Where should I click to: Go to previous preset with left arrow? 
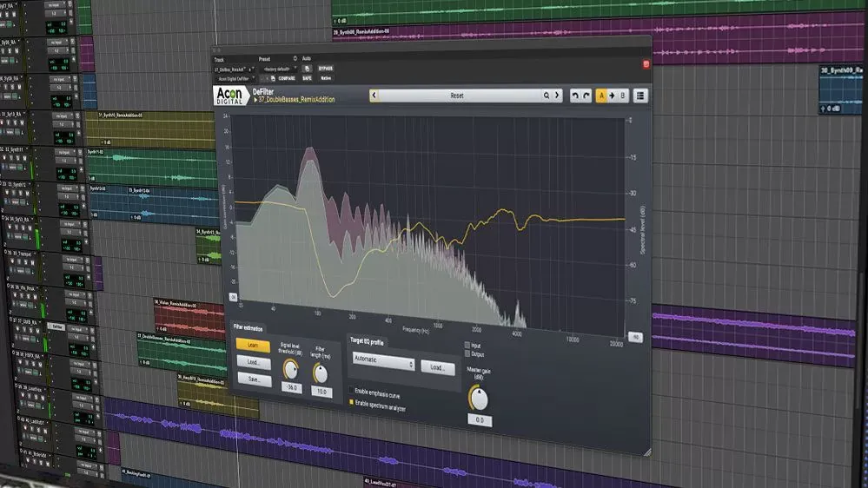point(374,96)
